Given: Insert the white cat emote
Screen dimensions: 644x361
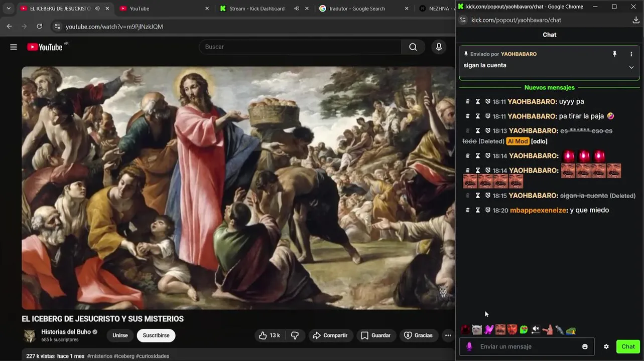Looking at the screenshot, I should (x=477, y=330).
